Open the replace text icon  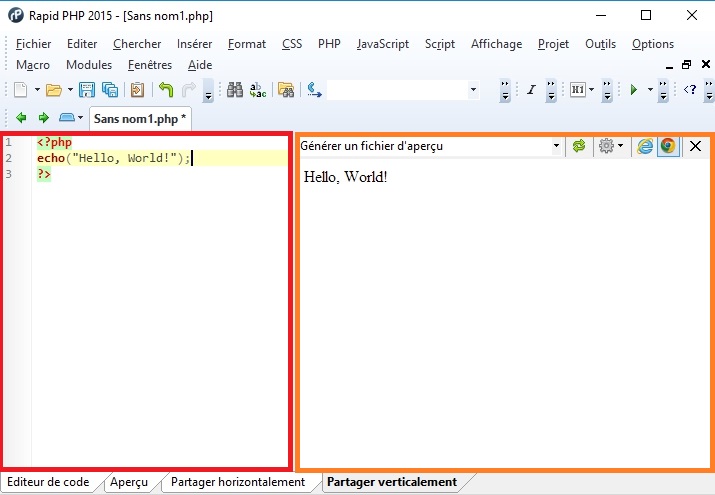point(258,90)
